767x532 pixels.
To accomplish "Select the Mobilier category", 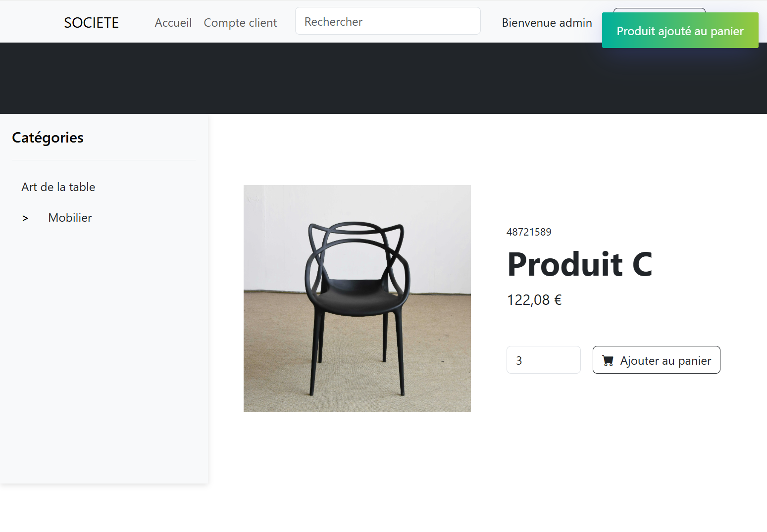I will pos(70,218).
